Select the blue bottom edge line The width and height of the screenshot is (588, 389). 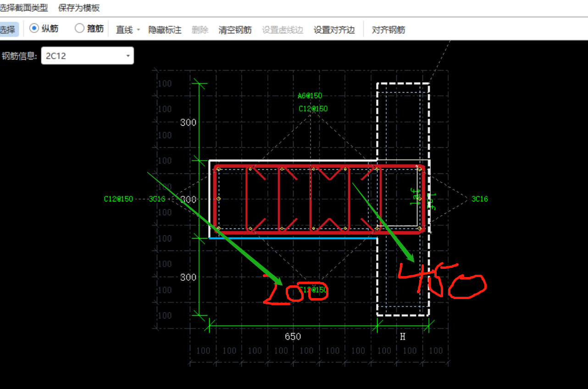pyautogui.click(x=293, y=238)
